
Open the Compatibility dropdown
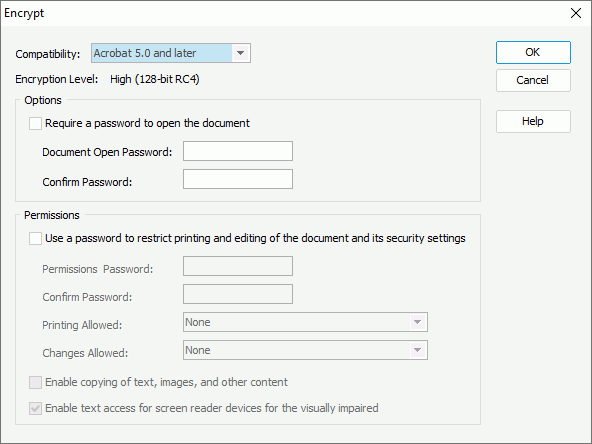tap(171, 53)
